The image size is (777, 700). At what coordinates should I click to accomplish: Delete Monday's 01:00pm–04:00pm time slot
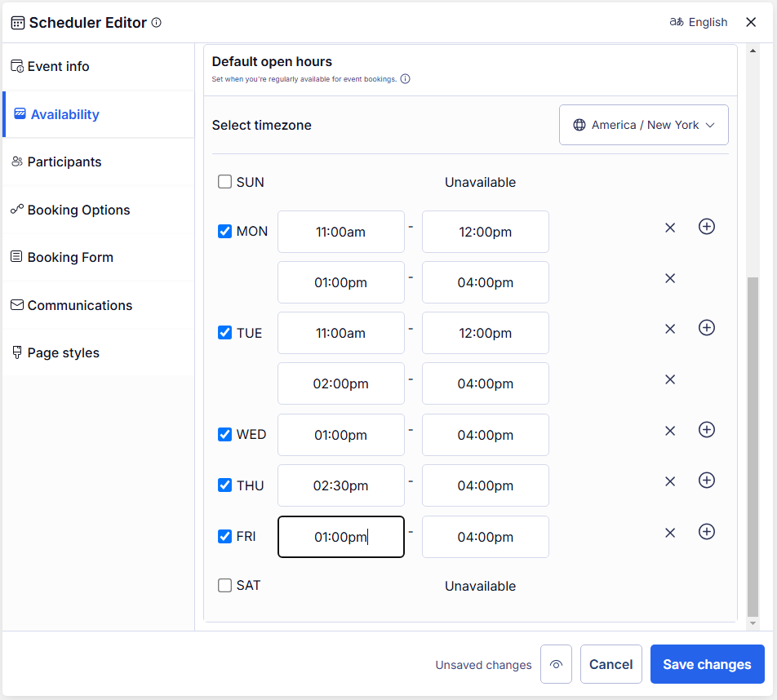670,278
